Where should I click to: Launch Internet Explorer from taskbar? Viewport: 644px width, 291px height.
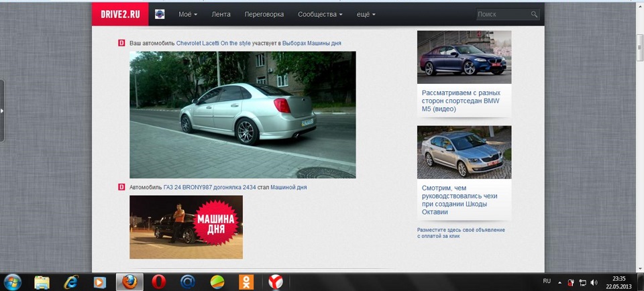click(70, 282)
